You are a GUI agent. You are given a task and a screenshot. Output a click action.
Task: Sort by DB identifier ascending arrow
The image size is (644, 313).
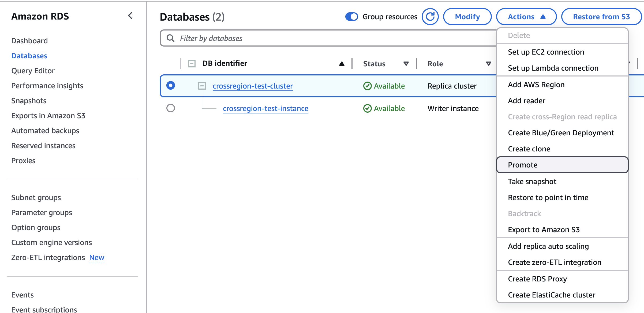pyautogui.click(x=342, y=64)
